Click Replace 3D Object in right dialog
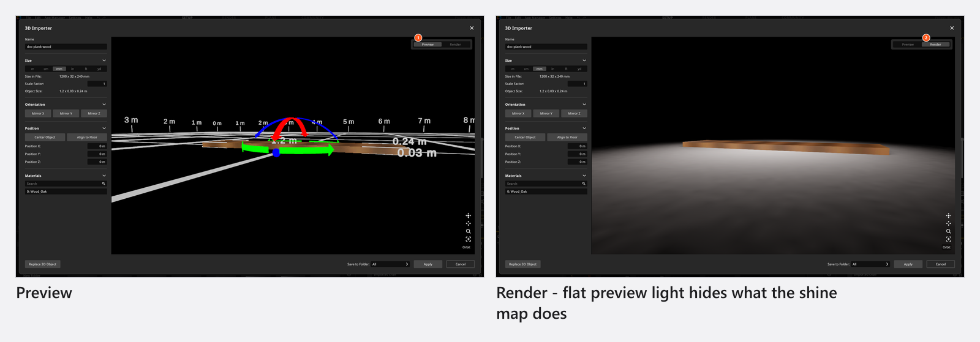Viewport: 980px width, 342px height. [522, 264]
